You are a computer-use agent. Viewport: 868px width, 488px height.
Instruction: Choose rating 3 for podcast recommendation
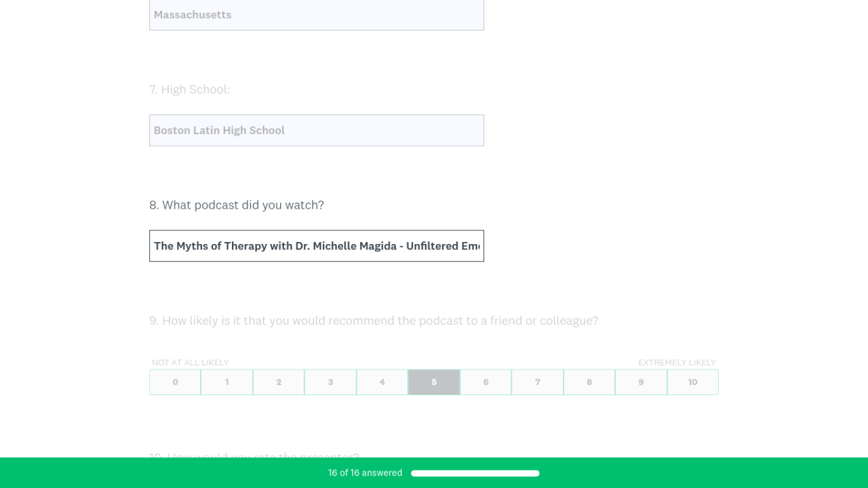tap(330, 382)
